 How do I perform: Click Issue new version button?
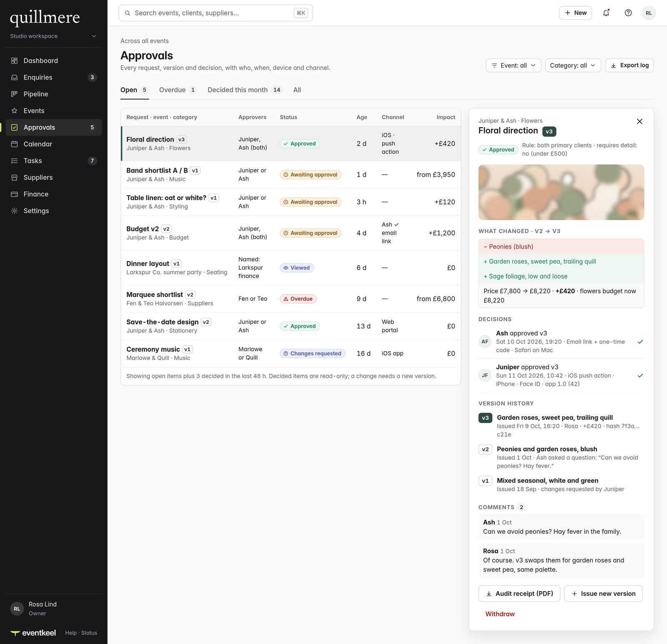603,594
